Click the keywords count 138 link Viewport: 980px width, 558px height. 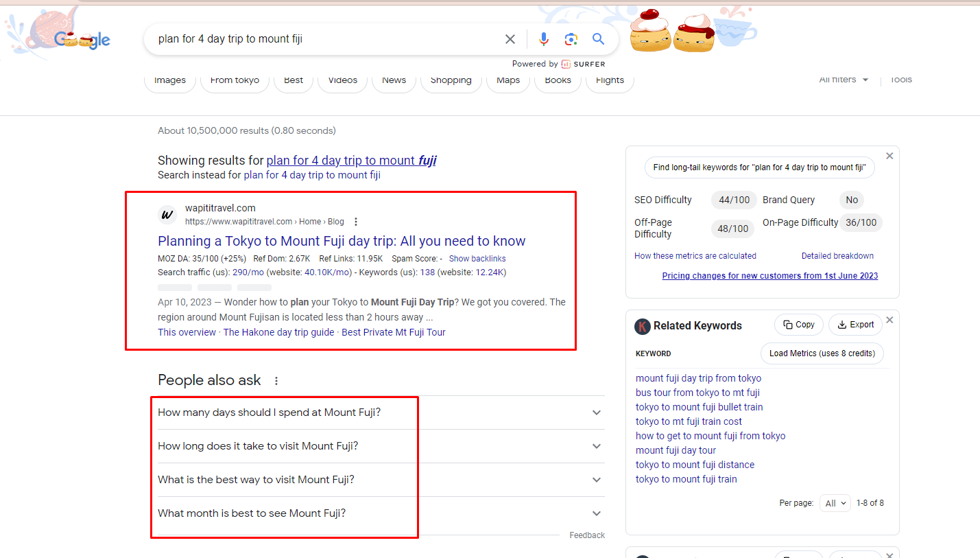click(427, 272)
